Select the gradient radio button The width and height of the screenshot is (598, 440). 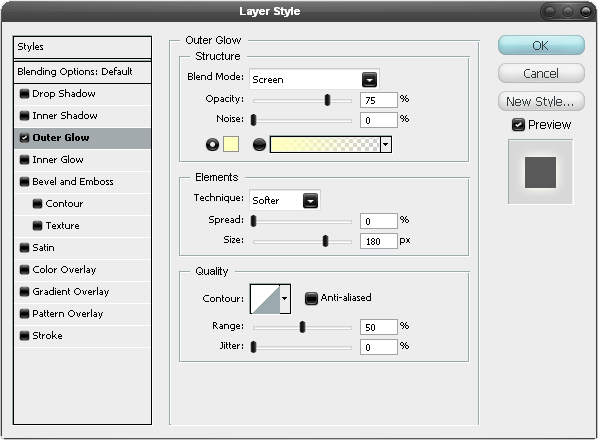point(259,145)
